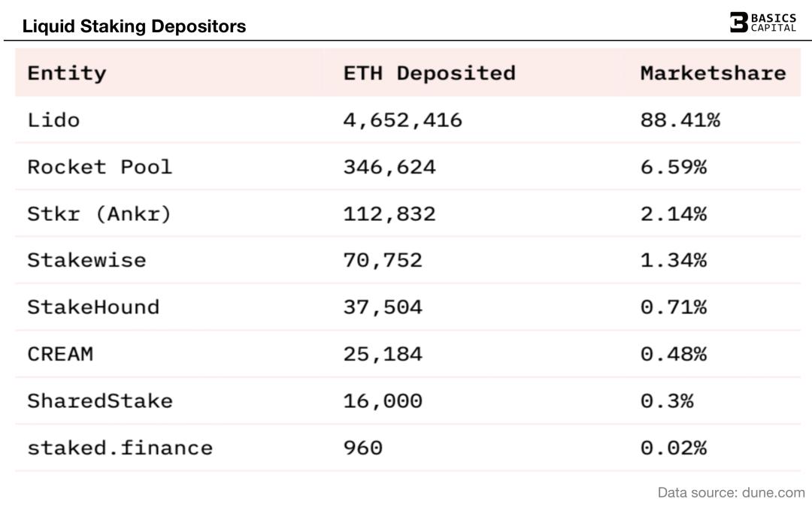
Task: Select the Marketshare column header
Action: pos(713,73)
